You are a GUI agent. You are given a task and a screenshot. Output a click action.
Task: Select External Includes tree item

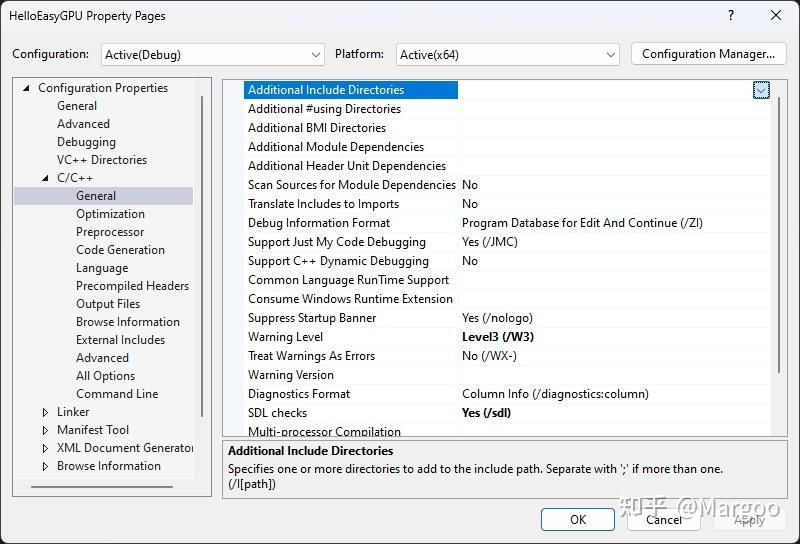(x=120, y=340)
